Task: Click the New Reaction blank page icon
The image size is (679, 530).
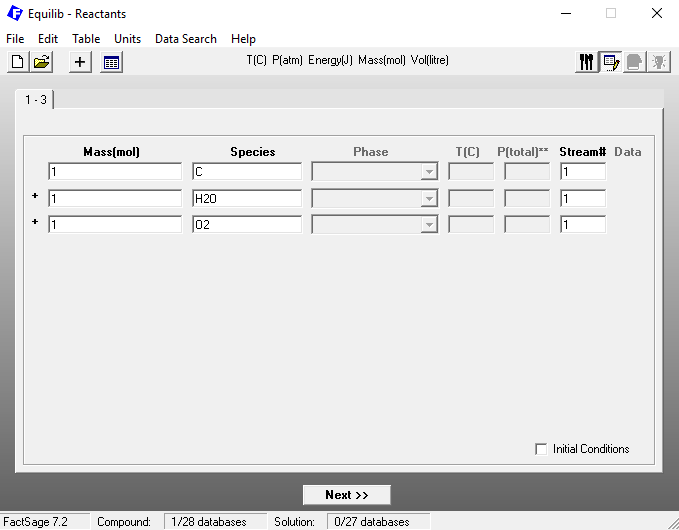Action: [x=18, y=62]
